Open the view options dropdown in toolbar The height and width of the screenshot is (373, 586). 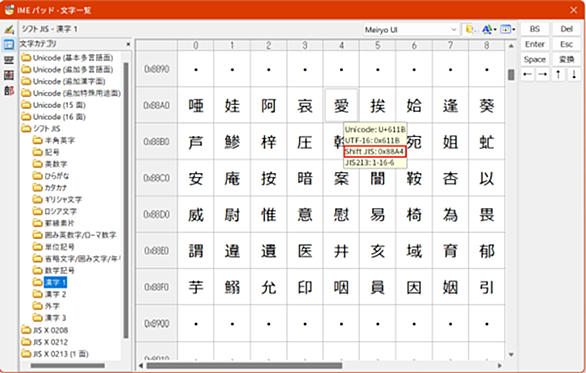point(508,29)
